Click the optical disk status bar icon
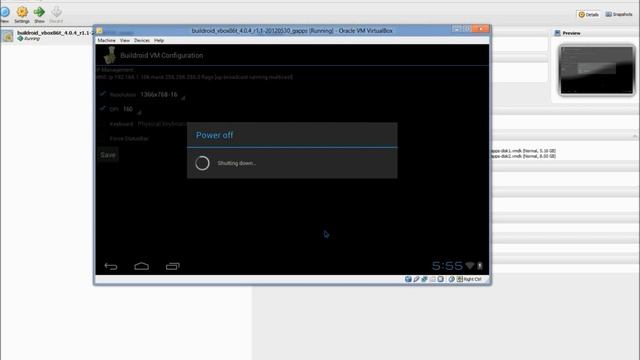This screenshot has height=360, width=640. pos(408,279)
